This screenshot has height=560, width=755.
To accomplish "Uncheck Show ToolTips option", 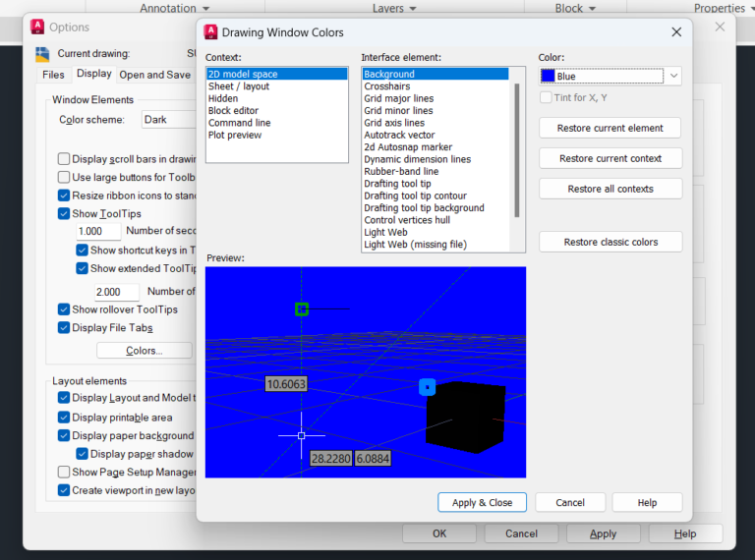I will pos(64,213).
